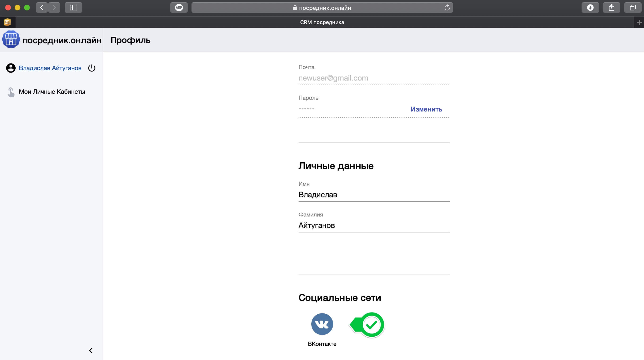Click the AdBlock Plus extension icon
This screenshot has height=360, width=644.
point(179,8)
